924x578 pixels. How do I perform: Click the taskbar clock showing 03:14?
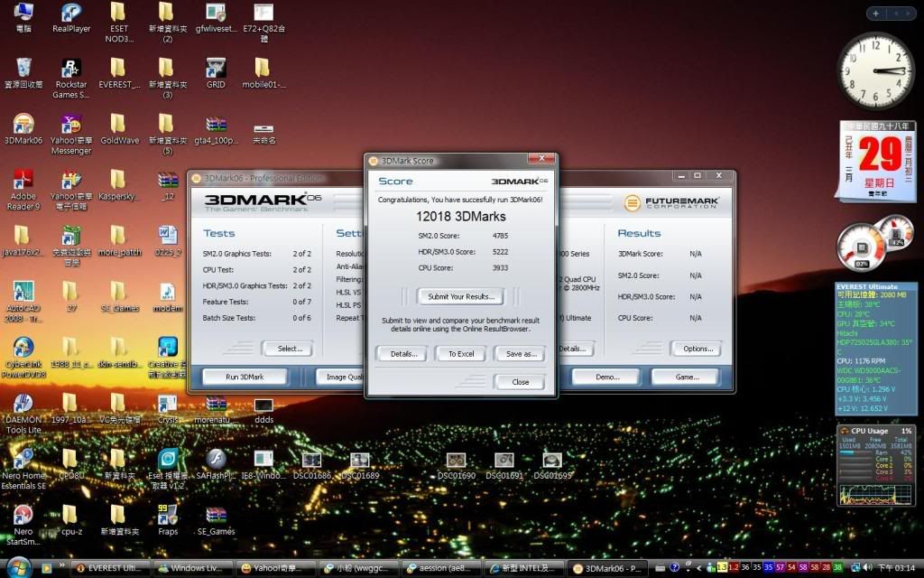click(x=896, y=568)
